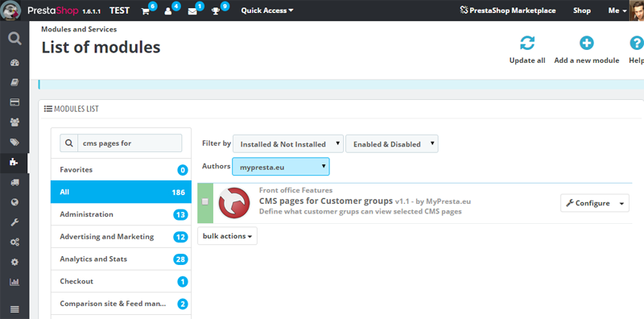Screen dimensions: 644x319
Task: Open the orders cart notification icon
Action: click(146, 11)
